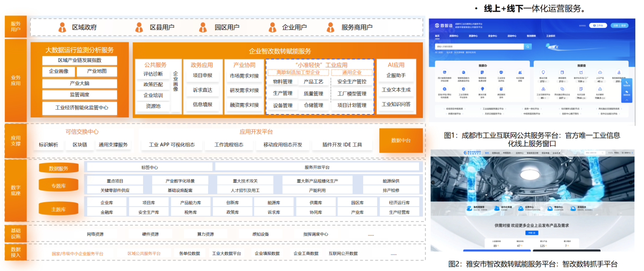This screenshot has height=271, width=644.
Task: Click the 工业安全自评估 shield icon
Action: click(x=501, y=72)
